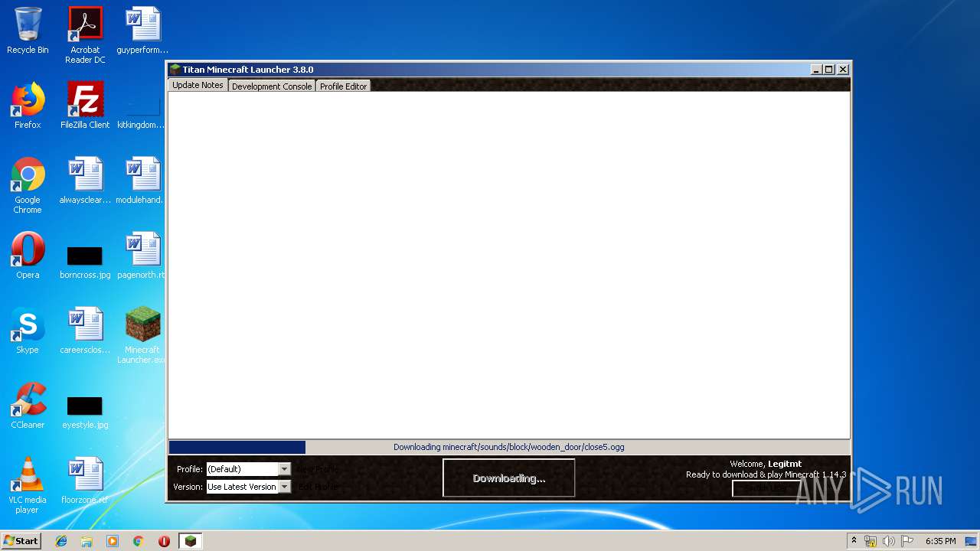Open the volume tray icon

point(889,541)
